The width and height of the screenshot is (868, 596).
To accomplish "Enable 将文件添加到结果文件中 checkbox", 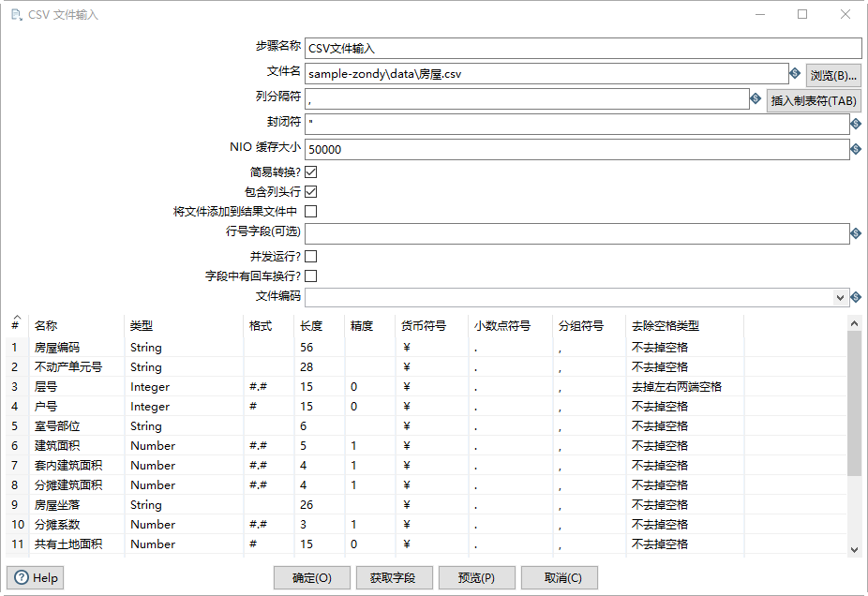I will tap(311, 212).
